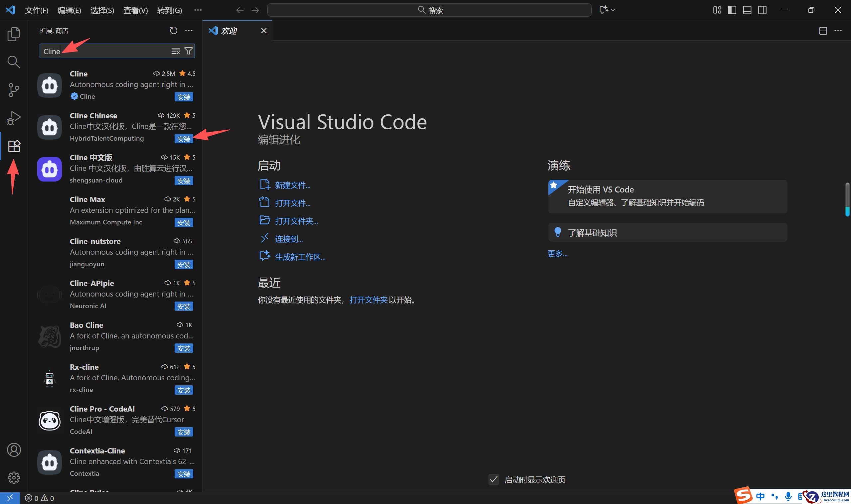The image size is (851, 504).
Task: Click the 打开文件夹... link
Action: tap(296, 221)
